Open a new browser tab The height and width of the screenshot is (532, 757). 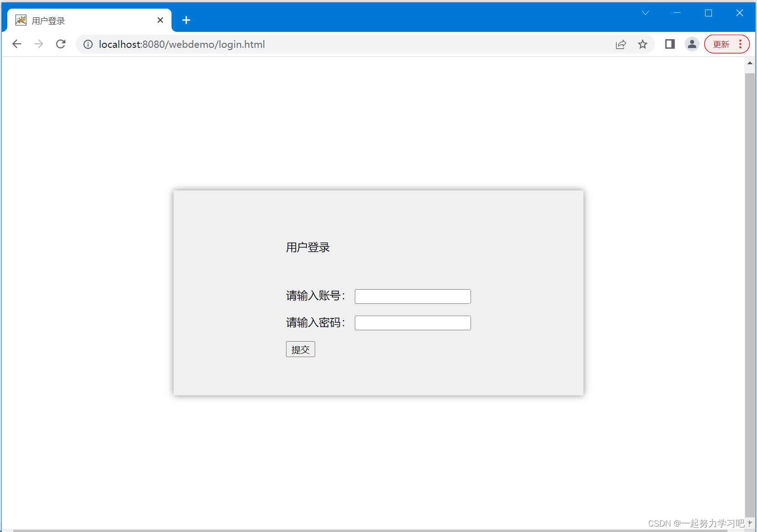click(186, 20)
